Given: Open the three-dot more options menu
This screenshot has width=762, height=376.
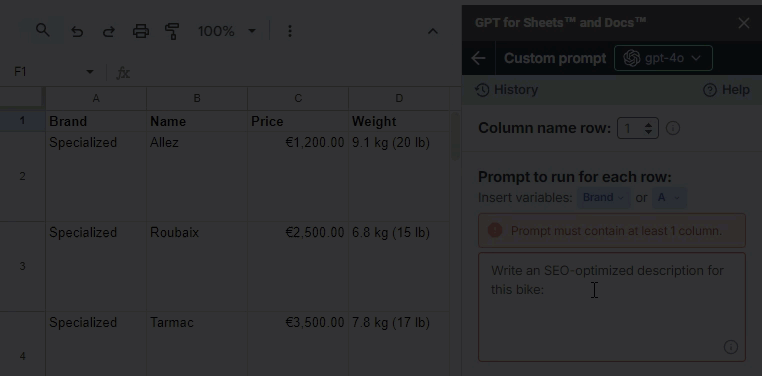Looking at the screenshot, I should (x=290, y=32).
